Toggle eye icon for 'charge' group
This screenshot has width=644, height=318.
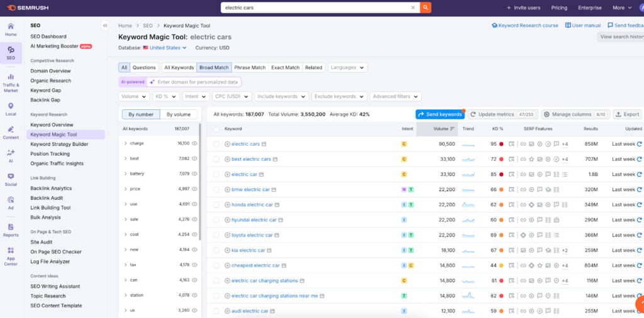tap(195, 143)
